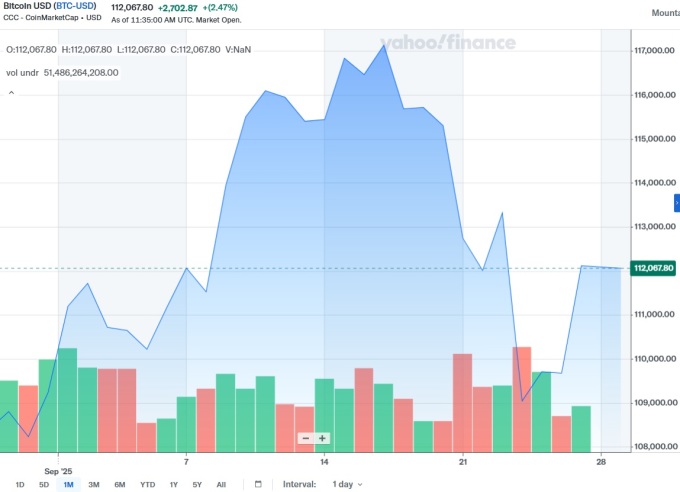Select the All time range

tap(221, 485)
